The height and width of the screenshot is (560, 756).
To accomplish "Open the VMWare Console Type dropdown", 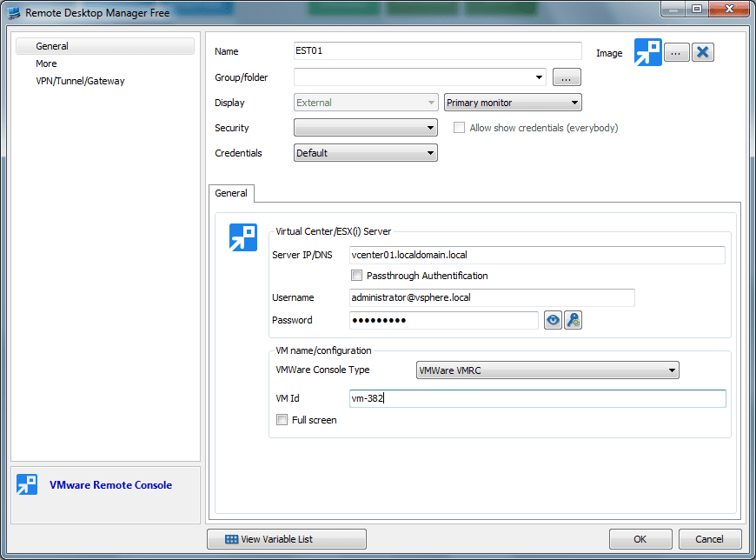I will [x=672, y=370].
